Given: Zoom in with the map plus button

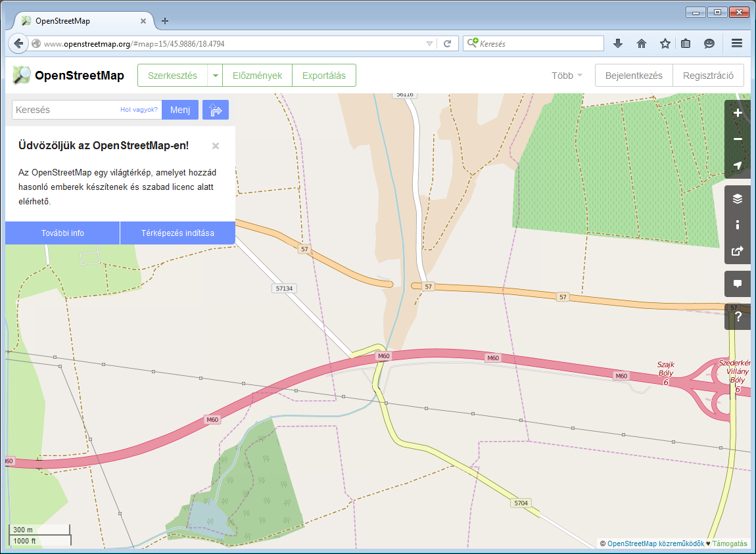Looking at the screenshot, I should pos(737,113).
